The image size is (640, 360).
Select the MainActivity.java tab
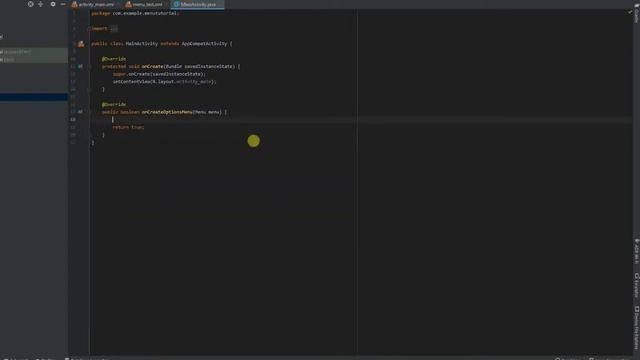pyautogui.click(x=198, y=4)
